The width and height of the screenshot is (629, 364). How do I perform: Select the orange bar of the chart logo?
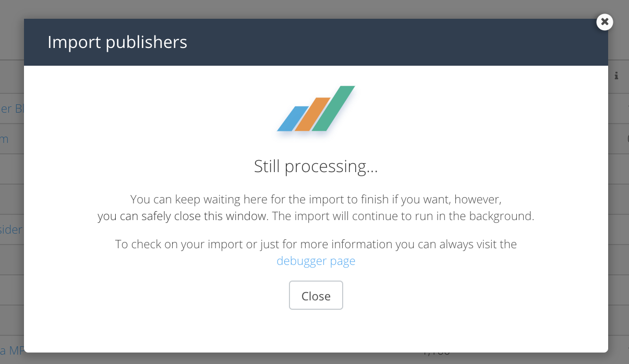(x=313, y=115)
